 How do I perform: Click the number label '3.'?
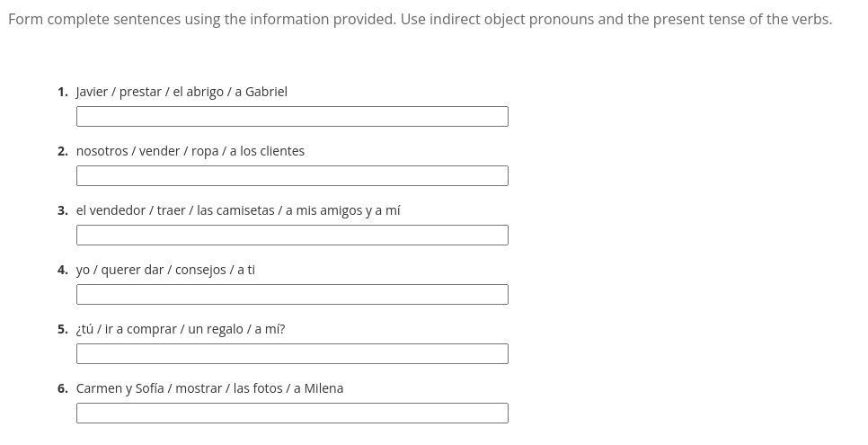click(62, 210)
